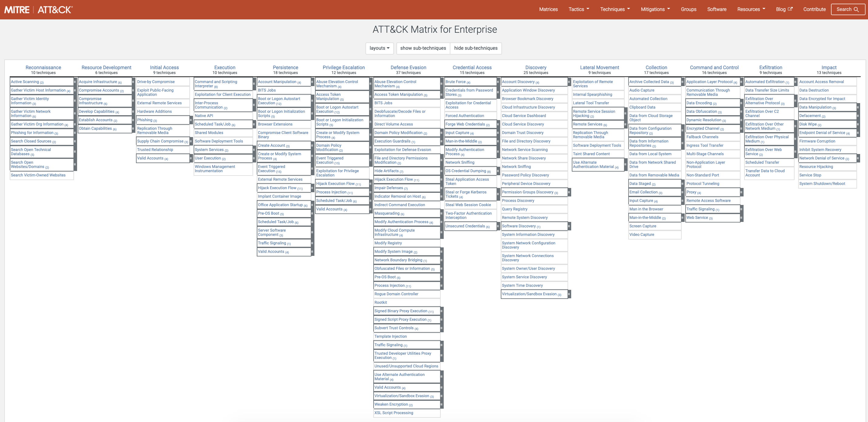Viewport: 868px width, 422px height.
Task: Expand sub-techniques handle beside Account Manipulation
Action: (x=313, y=82)
